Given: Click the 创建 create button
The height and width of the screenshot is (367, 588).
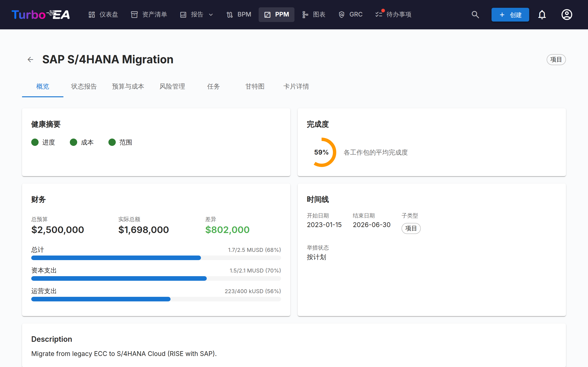Looking at the screenshot, I should coord(510,15).
